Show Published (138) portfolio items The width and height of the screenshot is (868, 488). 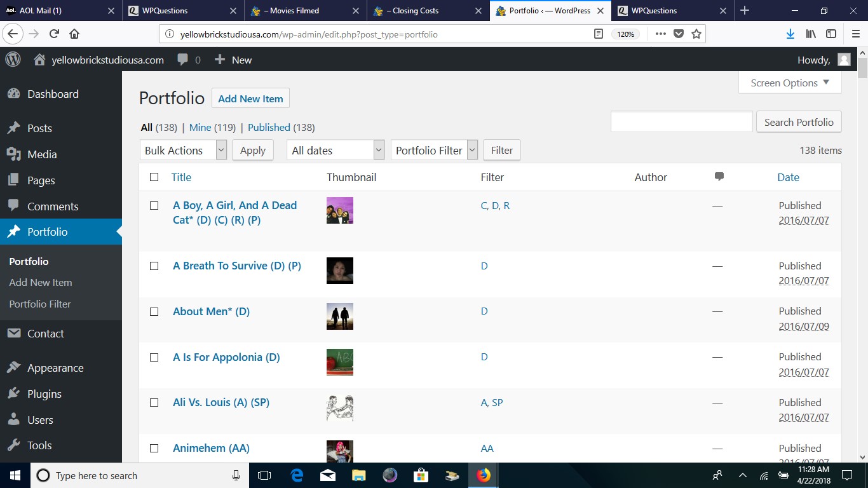pyautogui.click(x=281, y=127)
